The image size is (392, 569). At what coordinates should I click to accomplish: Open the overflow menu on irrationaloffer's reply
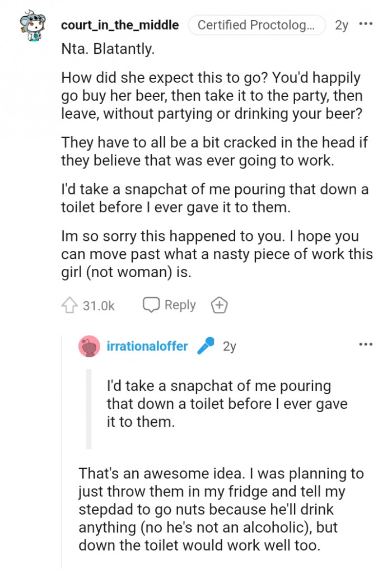coord(367,344)
